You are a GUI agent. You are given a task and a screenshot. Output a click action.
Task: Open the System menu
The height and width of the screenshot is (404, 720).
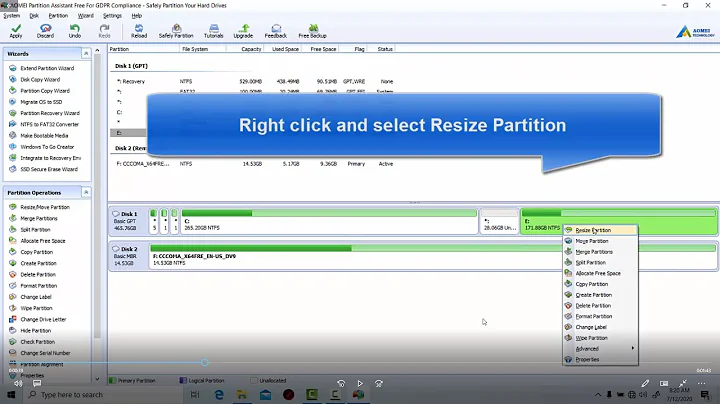[11, 16]
